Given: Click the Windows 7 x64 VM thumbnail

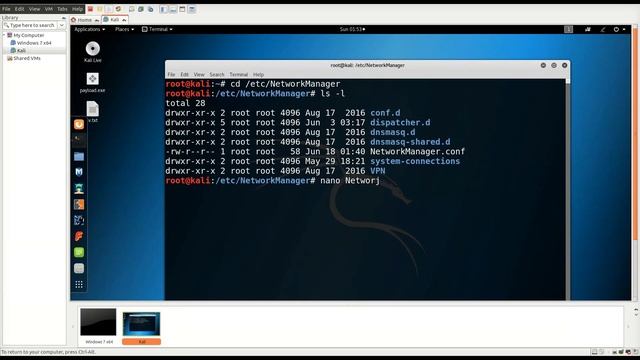Looking at the screenshot, I should pyautogui.click(x=98, y=322).
